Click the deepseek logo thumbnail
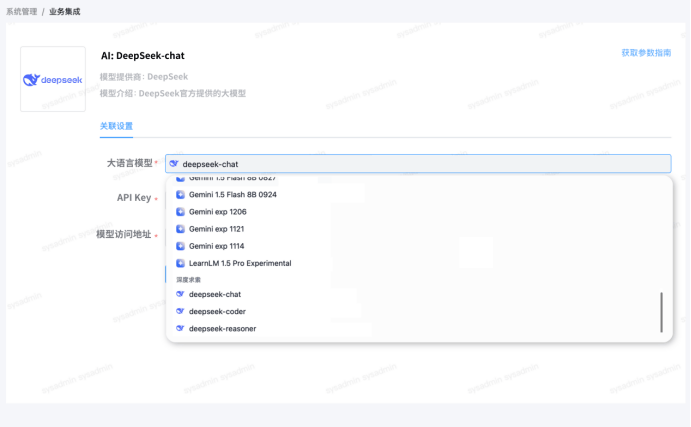 pos(53,79)
